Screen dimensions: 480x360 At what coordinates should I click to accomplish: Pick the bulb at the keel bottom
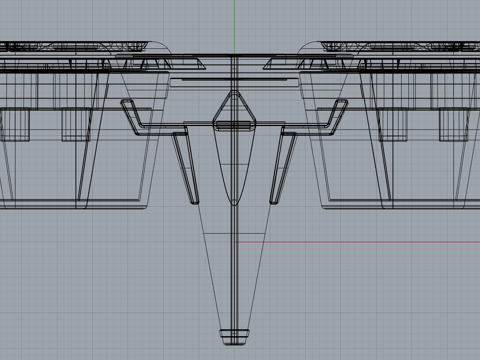[x=234, y=337]
